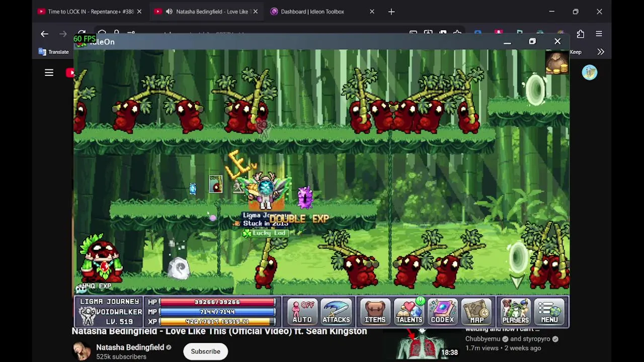This screenshot has height=362, width=644.
Task: Click the browser reload button
Action: [82, 33]
